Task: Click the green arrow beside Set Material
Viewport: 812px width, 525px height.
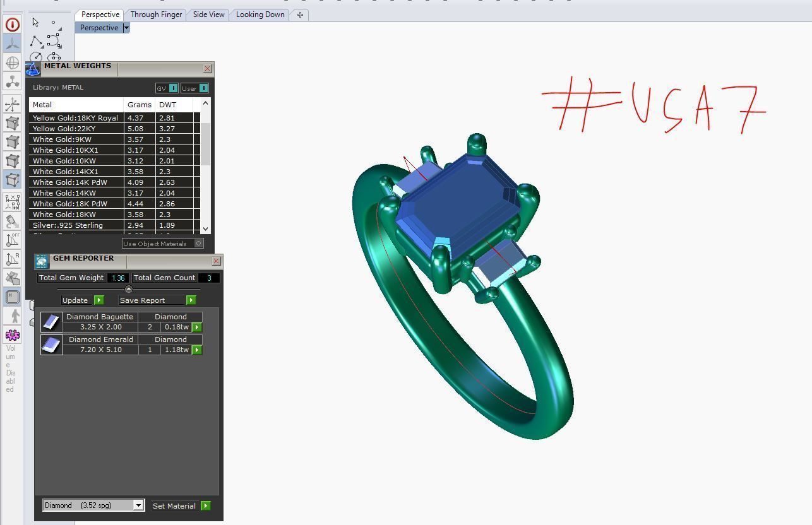Action: (206, 506)
